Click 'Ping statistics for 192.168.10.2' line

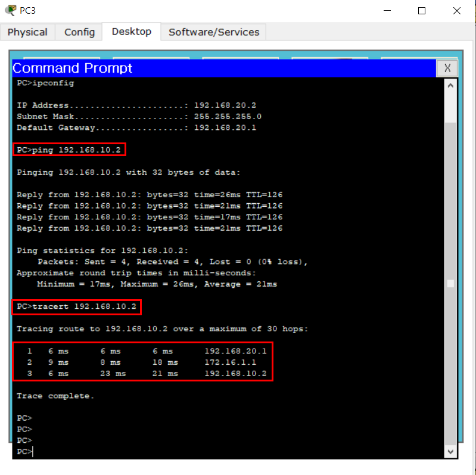(x=102, y=251)
